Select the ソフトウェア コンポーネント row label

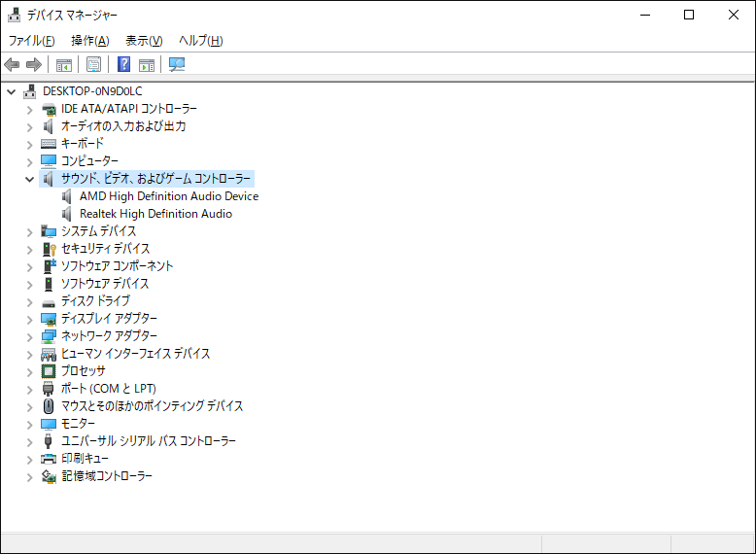tap(117, 266)
